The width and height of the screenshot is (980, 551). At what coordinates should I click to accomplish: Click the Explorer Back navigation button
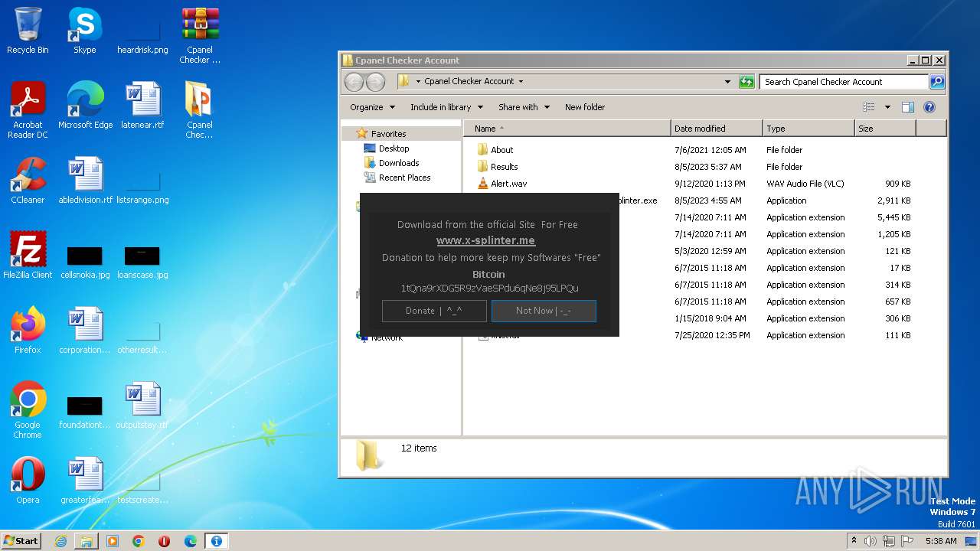tap(354, 82)
